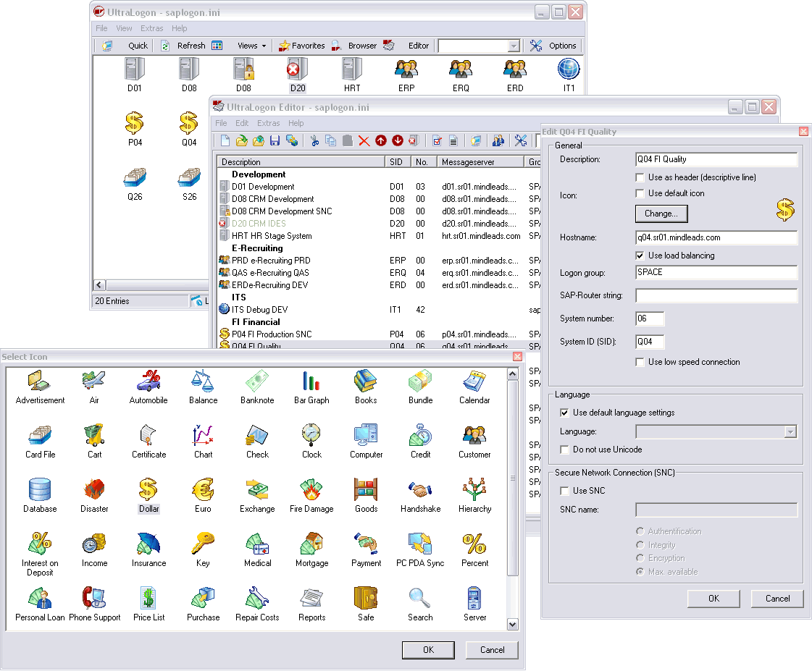Pick the Hierarchy icon

[474, 495]
